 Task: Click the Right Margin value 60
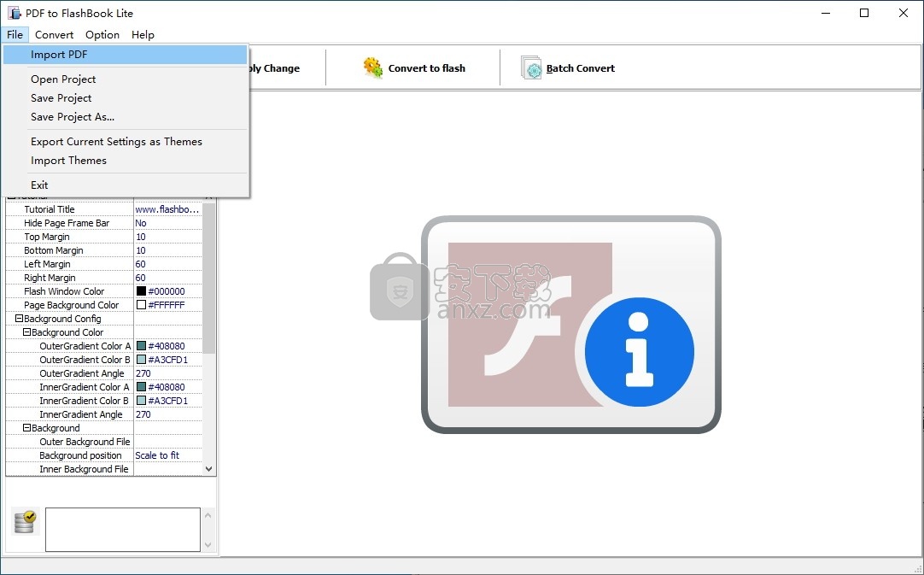pyautogui.click(x=140, y=277)
